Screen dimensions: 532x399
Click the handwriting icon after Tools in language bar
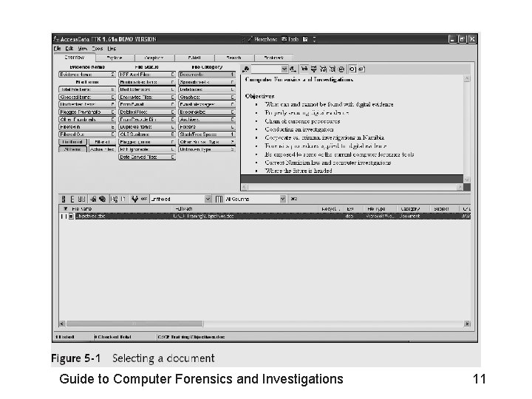[x=305, y=39]
